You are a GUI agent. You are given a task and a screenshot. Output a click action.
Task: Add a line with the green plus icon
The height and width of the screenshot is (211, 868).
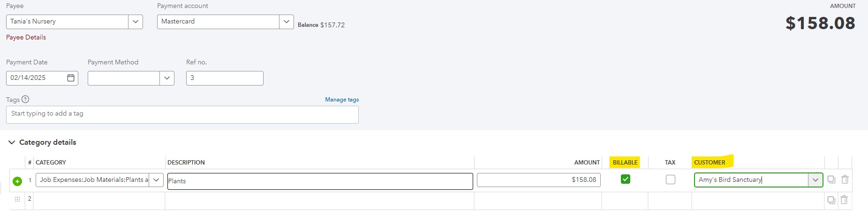[x=17, y=181]
